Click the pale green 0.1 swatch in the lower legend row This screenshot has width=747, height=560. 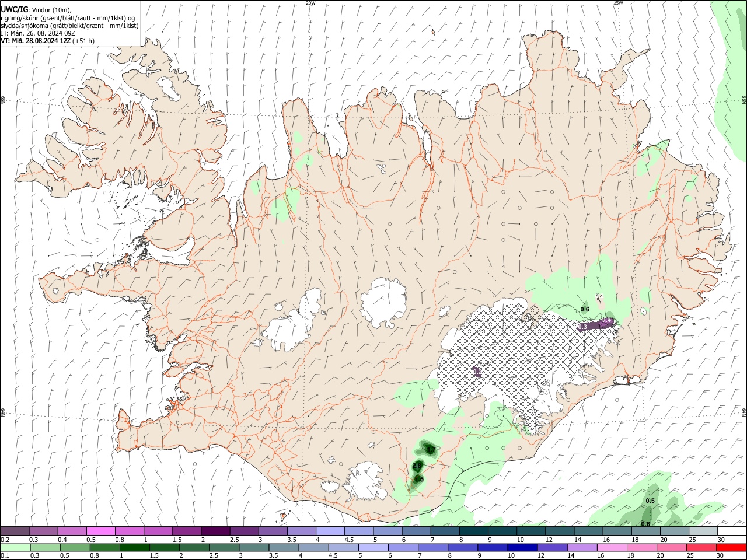pos(15,547)
